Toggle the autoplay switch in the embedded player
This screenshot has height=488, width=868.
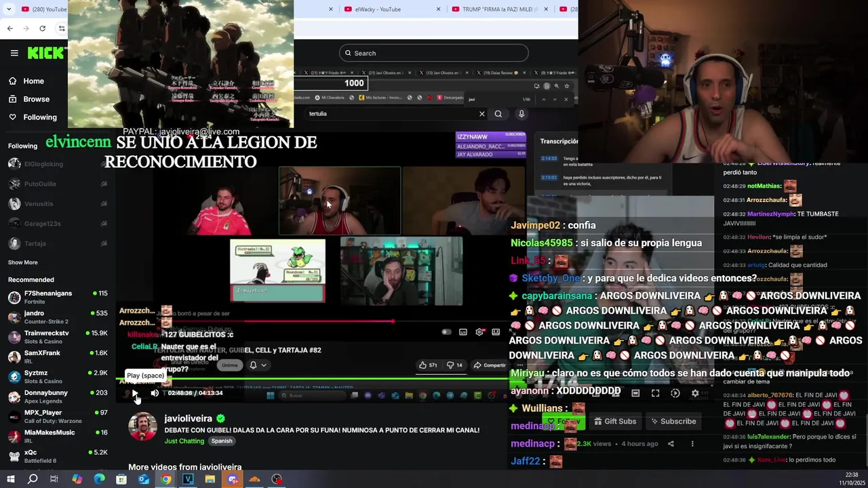446,332
